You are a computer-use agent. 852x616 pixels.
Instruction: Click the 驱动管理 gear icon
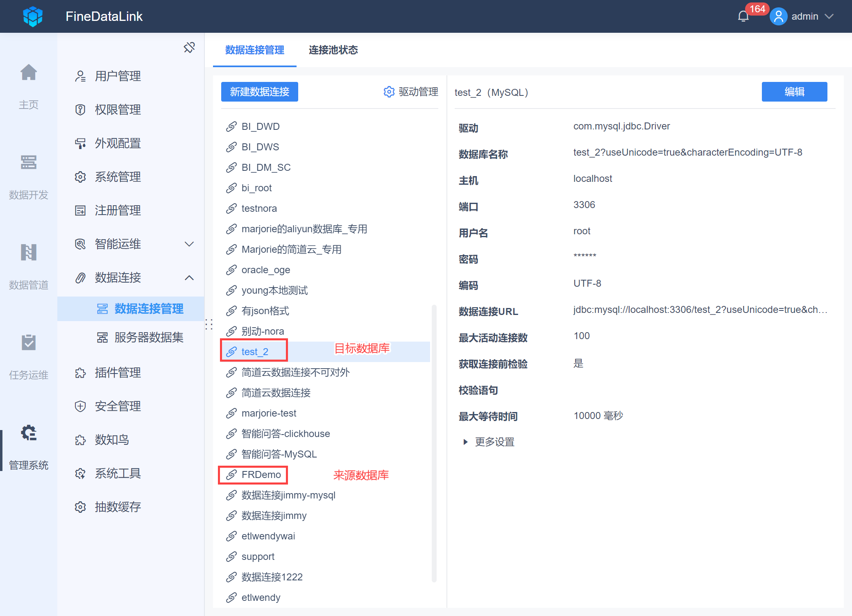(x=389, y=92)
